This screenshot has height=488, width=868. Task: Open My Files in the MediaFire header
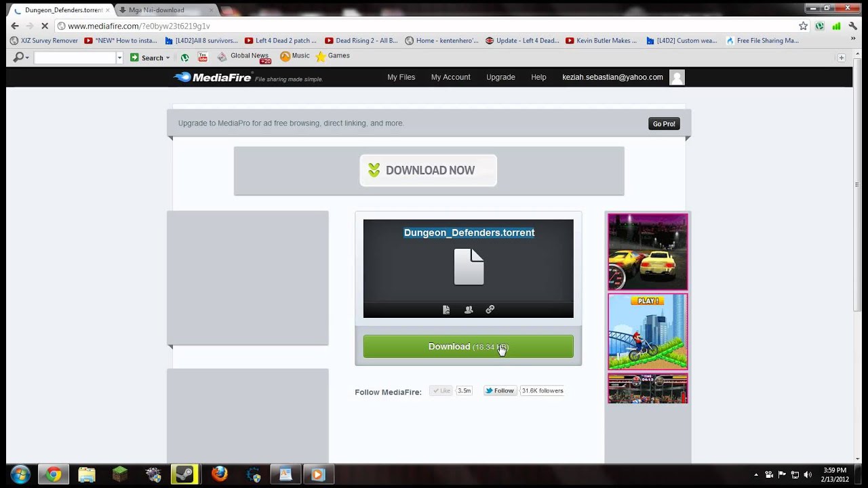click(x=401, y=77)
